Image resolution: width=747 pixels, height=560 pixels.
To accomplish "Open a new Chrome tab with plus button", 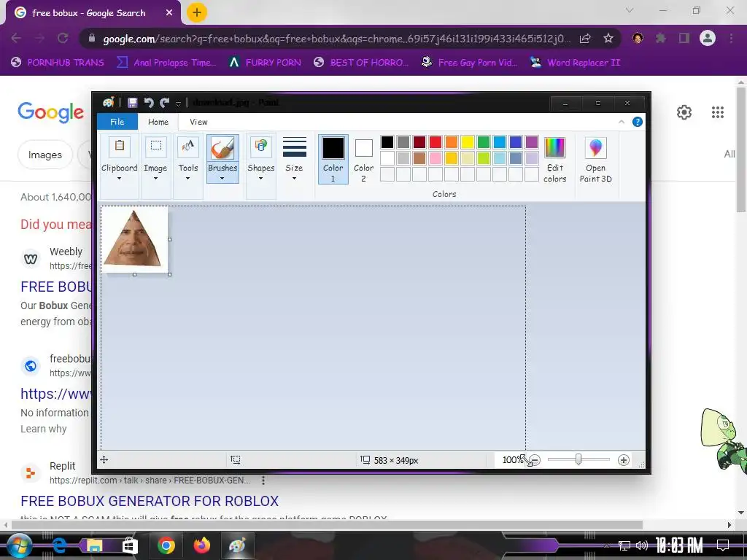I will 196,12.
